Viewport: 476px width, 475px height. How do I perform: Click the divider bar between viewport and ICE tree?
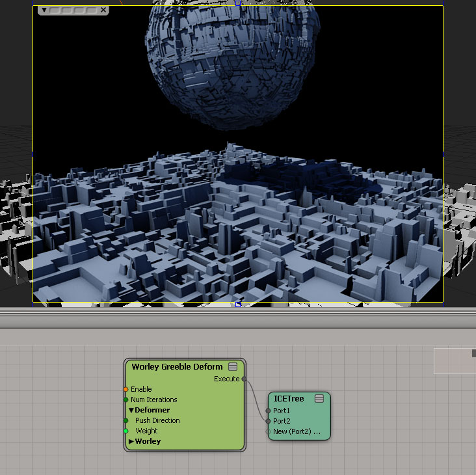(x=238, y=318)
